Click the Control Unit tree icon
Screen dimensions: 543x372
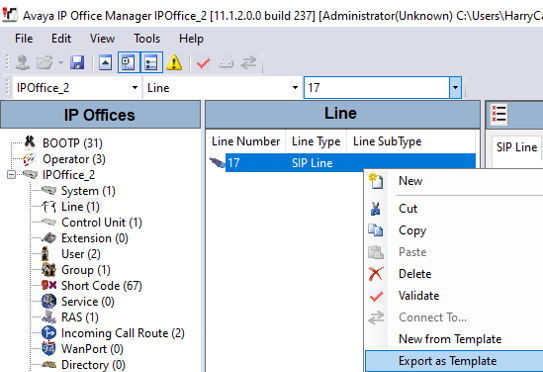click(x=48, y=222)
